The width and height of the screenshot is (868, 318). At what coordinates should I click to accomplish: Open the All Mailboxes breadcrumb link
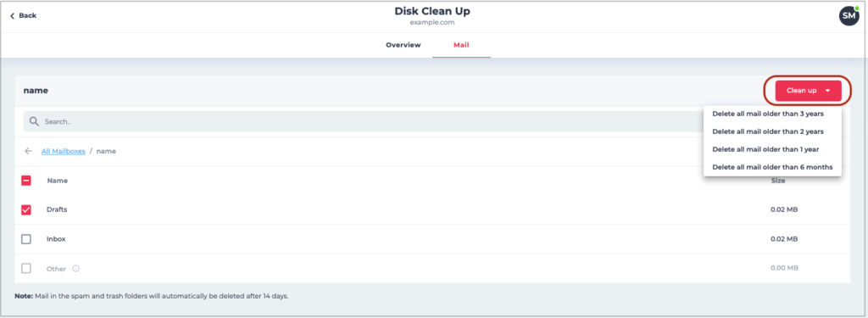click(x=63, y=151)
